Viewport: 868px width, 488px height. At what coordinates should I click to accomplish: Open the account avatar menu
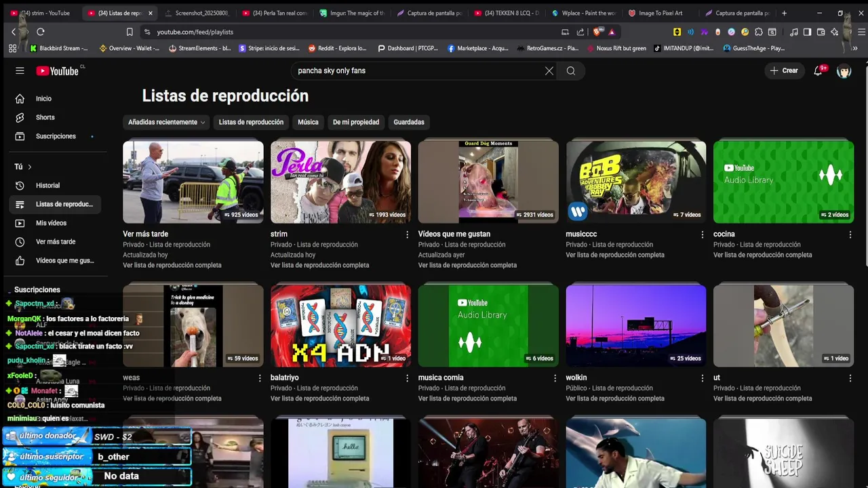tap(844, 70)
